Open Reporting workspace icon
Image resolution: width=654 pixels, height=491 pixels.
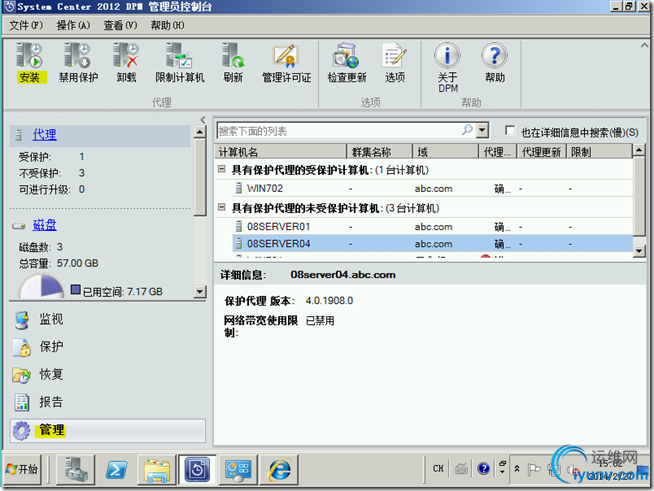pos(22,402)
